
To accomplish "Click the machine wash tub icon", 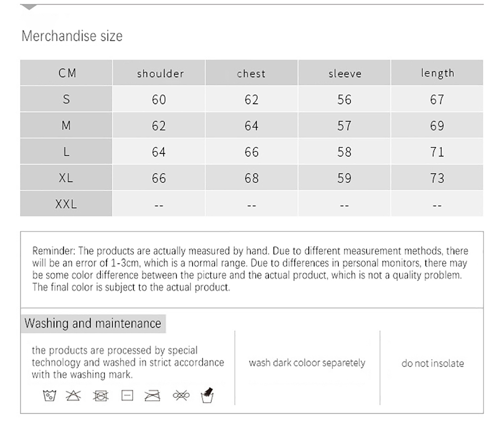I will tap(50, 396).
